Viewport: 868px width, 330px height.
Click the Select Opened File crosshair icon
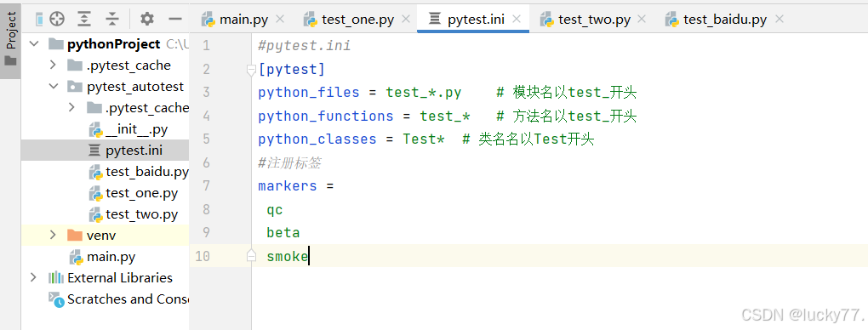click(57, 20)
